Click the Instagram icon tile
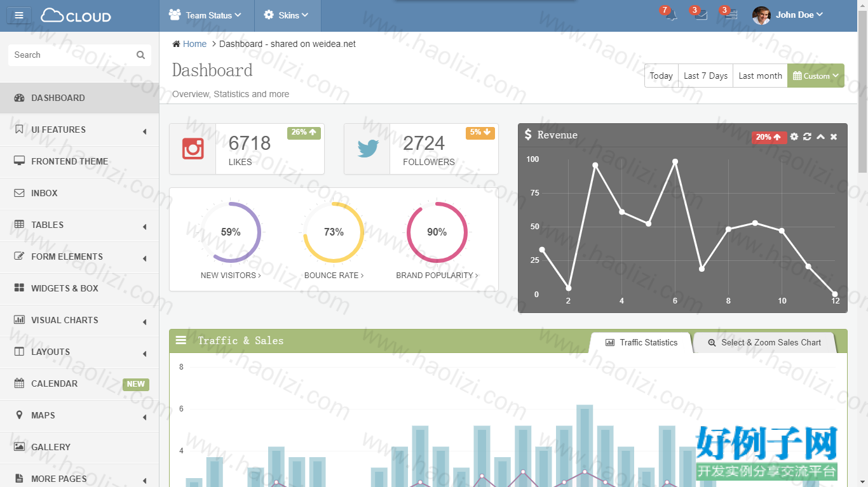 (193, 149)
